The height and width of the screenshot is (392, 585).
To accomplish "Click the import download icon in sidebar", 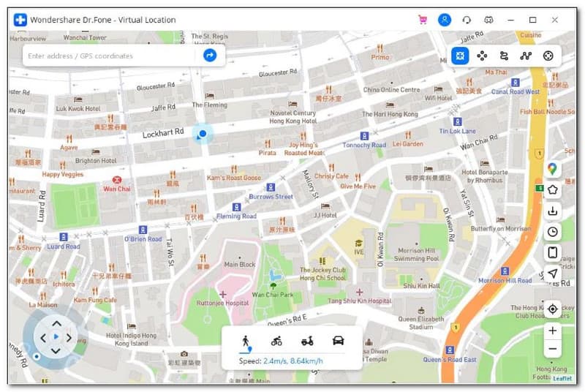I will 553,211.
